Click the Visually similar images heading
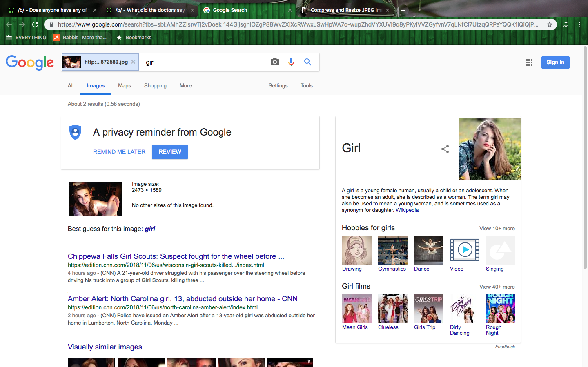Screen dimensions: 588x367 click(x=105, y=347)
